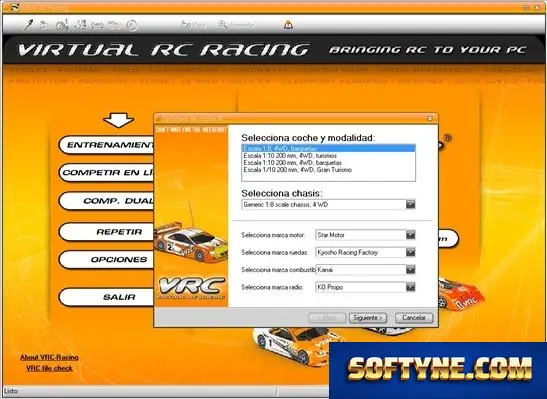
Task: Click the pen-shaped icon in the top toolbar
Action: (x=29, y=25)
